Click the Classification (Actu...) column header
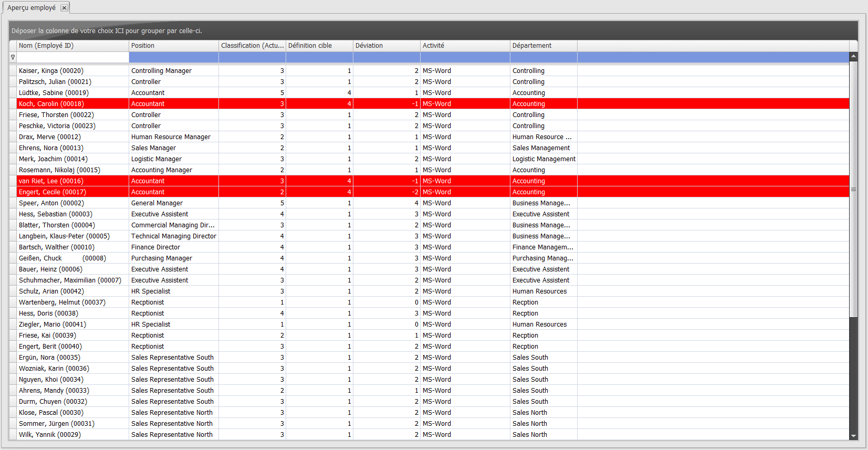This screenshot has width=868, height=450. coord(252,46)
